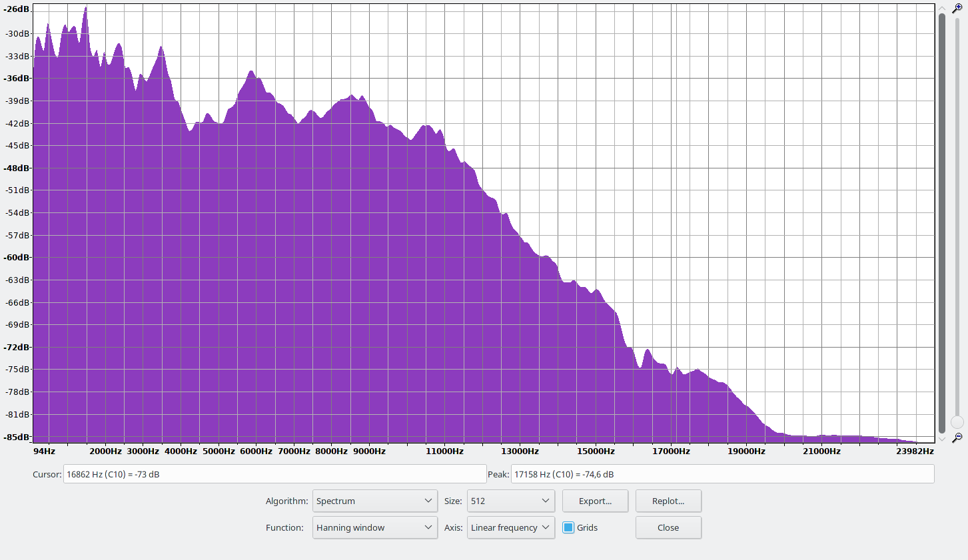Click the -72dB axis label
This screenshot has width=968, height=560.
point(17,347)
